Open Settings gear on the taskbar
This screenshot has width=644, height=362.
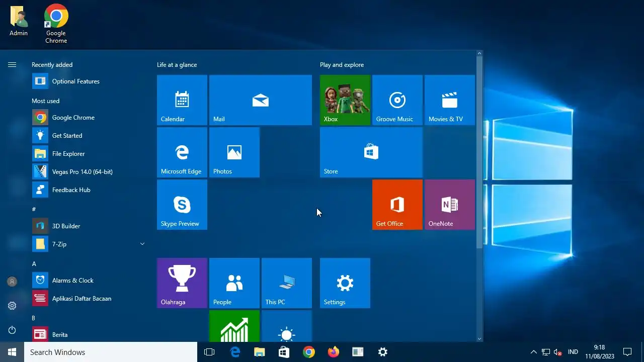pos(383,352)
